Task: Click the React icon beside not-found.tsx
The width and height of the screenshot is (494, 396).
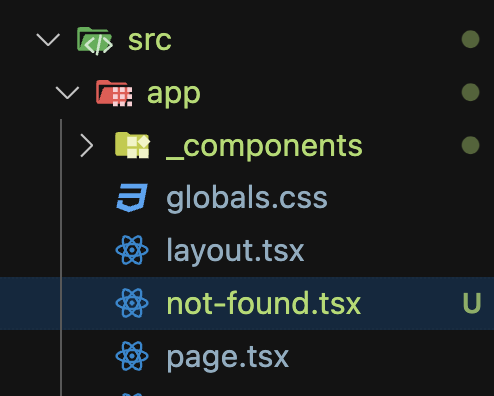Action: pos(132,303)
